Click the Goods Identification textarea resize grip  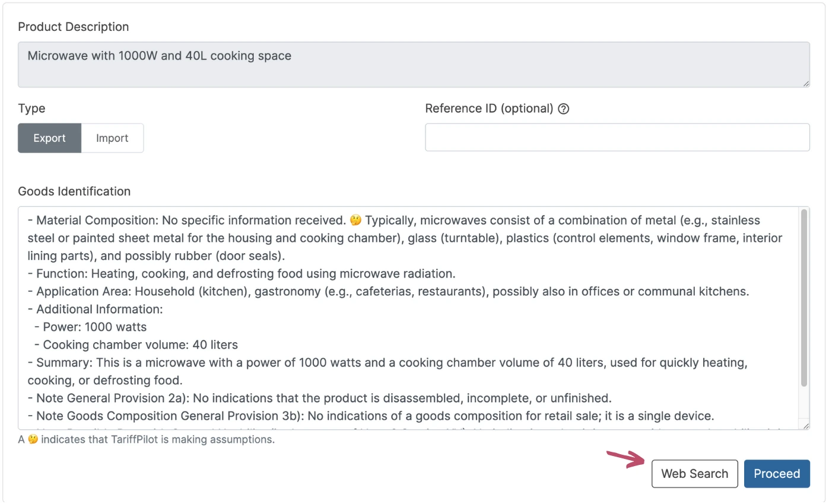click(806, 425)
